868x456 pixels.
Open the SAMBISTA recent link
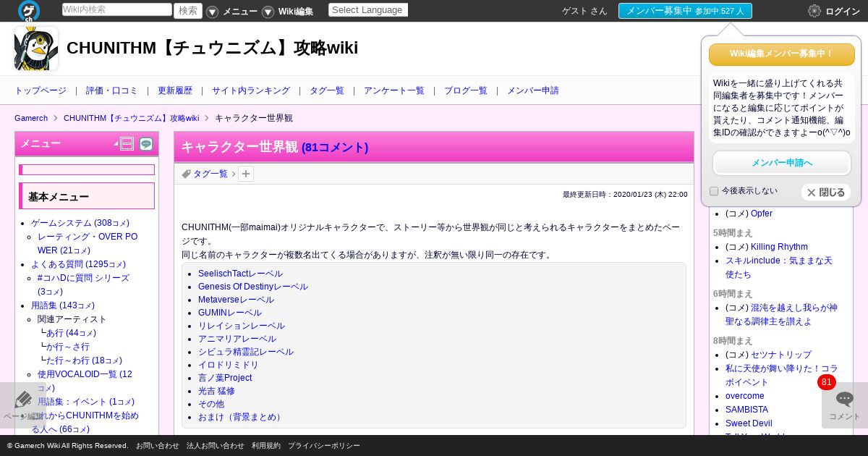pyautogui.click(x=747, y=410)
